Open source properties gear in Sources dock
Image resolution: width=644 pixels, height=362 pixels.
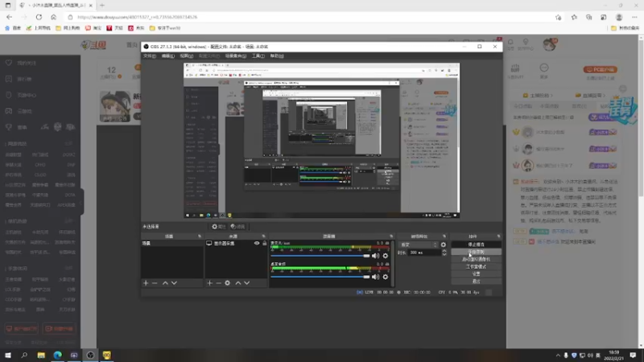[228, 283]
